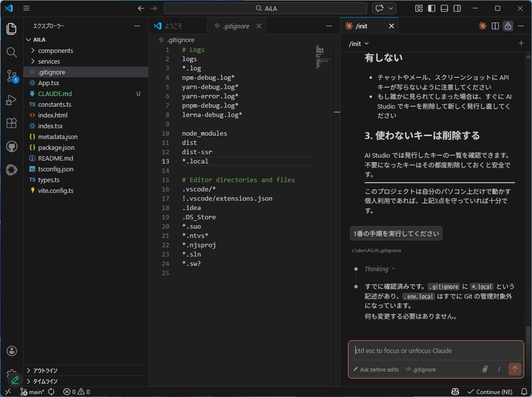Image resolution: width=532 pixels, height=397 pixels.
Task: Open Explorer panel more actions ellipsis
Action: tap(137, 26)
